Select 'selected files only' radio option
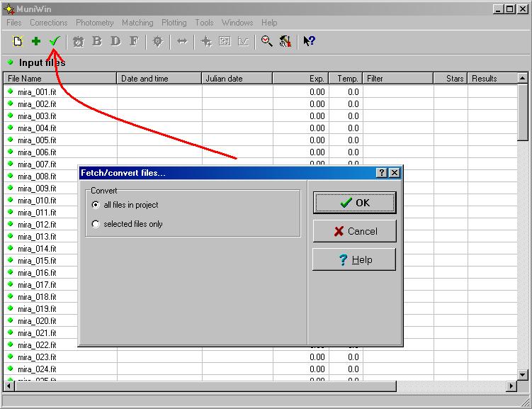 click(96, 224)
